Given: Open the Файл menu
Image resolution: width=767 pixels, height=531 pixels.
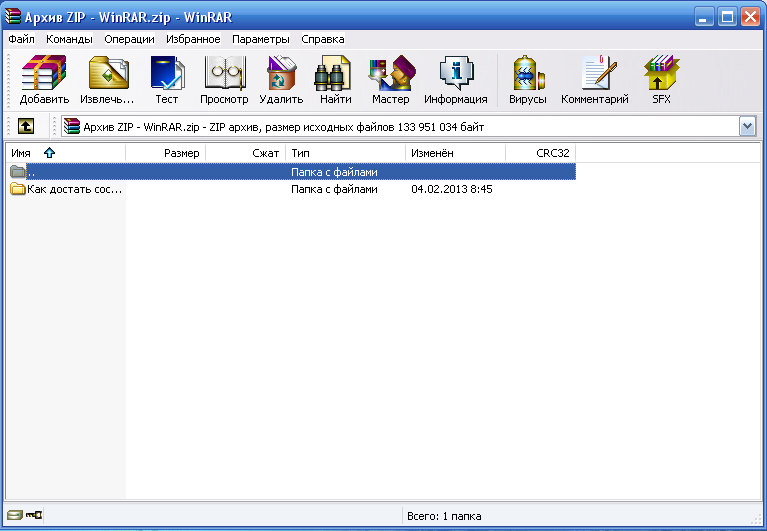Looking at the screenshot, I should click(x=21, y=39).
